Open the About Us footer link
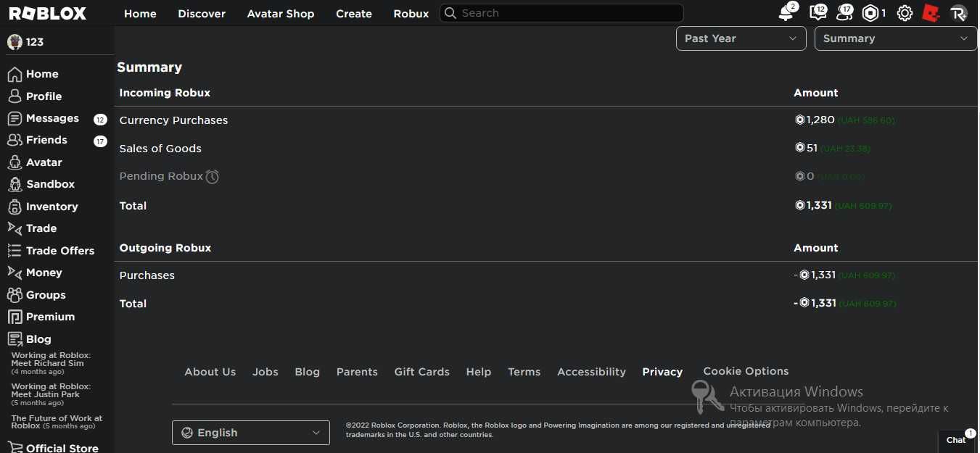 [210, 372]
